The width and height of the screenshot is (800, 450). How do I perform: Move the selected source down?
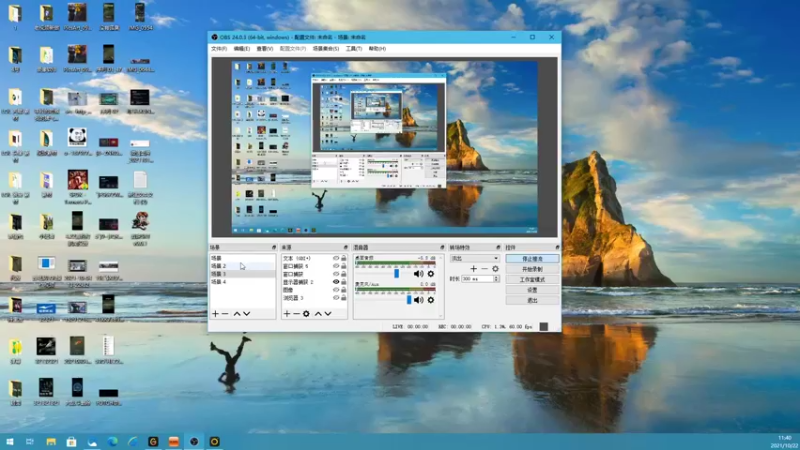point(328,314)
